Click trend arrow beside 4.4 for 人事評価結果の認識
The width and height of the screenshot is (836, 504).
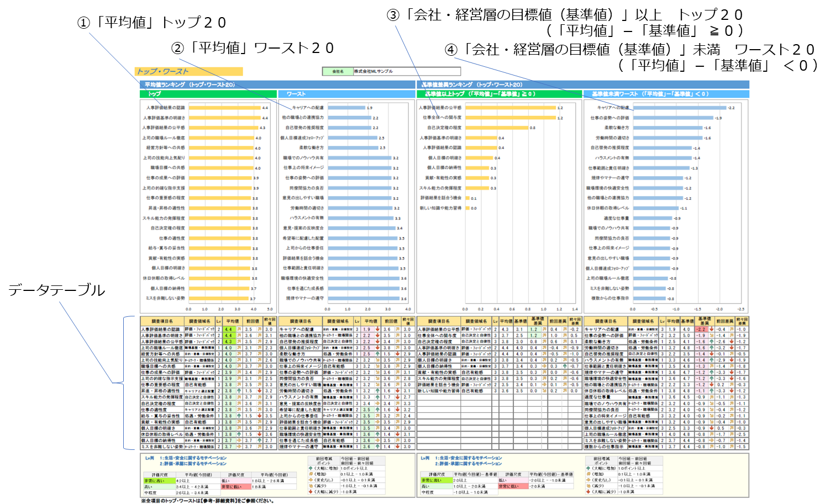click(239, 329)
